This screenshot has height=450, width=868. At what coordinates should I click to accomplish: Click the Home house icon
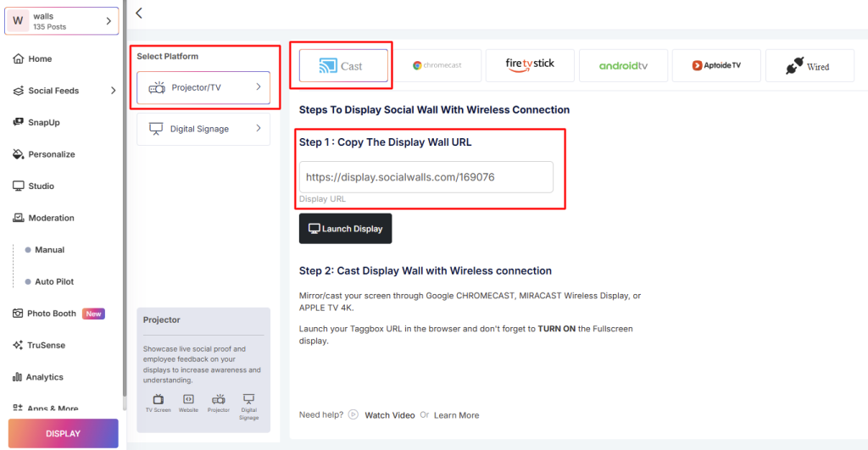pos(19,58)
